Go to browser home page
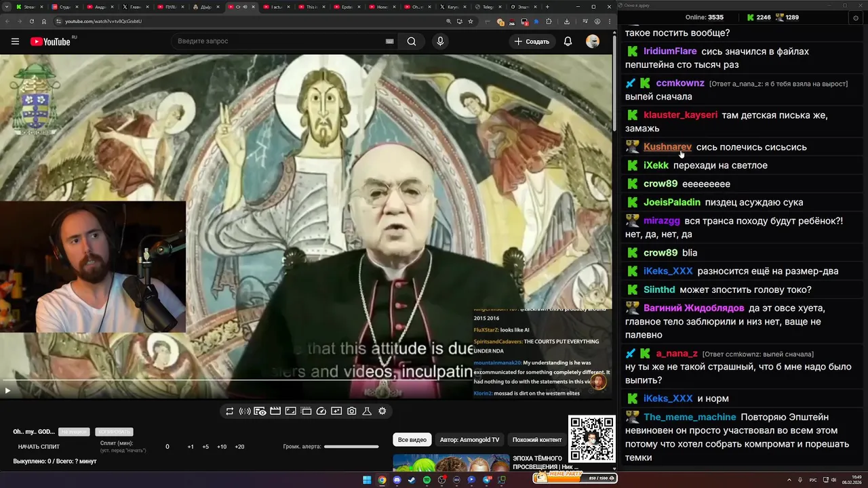 pos(45,21)
